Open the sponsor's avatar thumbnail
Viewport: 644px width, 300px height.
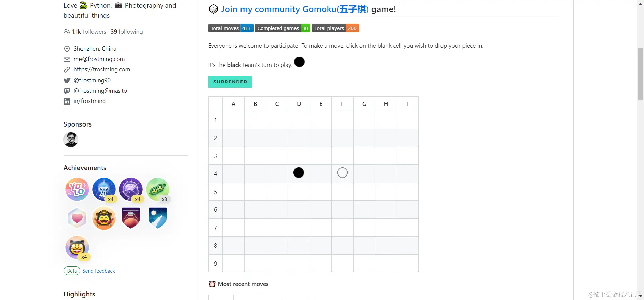tap(71, 140)
